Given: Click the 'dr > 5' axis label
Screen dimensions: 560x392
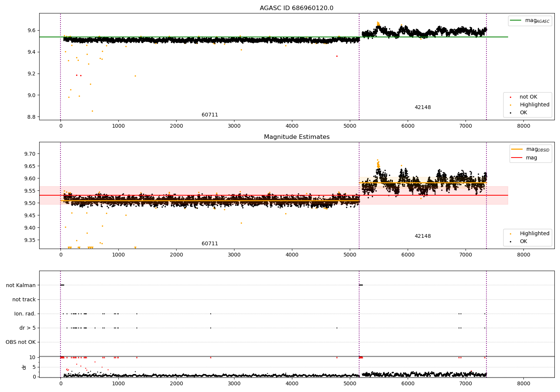Looking at the screenshot, I should 28,328.
